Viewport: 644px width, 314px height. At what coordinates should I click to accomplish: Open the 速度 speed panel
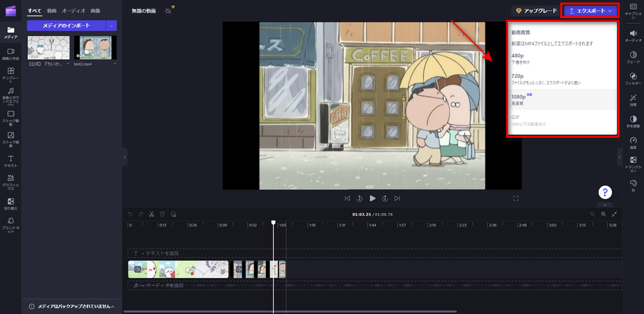click(632, 143)
